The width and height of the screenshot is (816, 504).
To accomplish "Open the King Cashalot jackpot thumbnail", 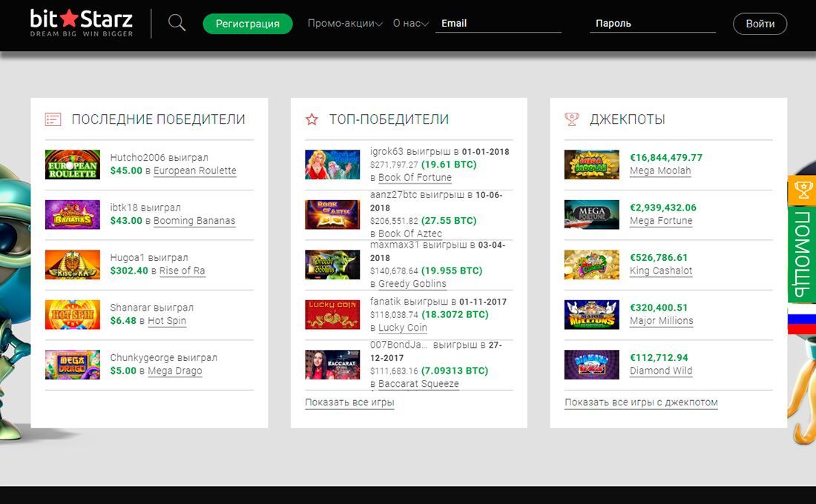I will click(x=592, y=264).
